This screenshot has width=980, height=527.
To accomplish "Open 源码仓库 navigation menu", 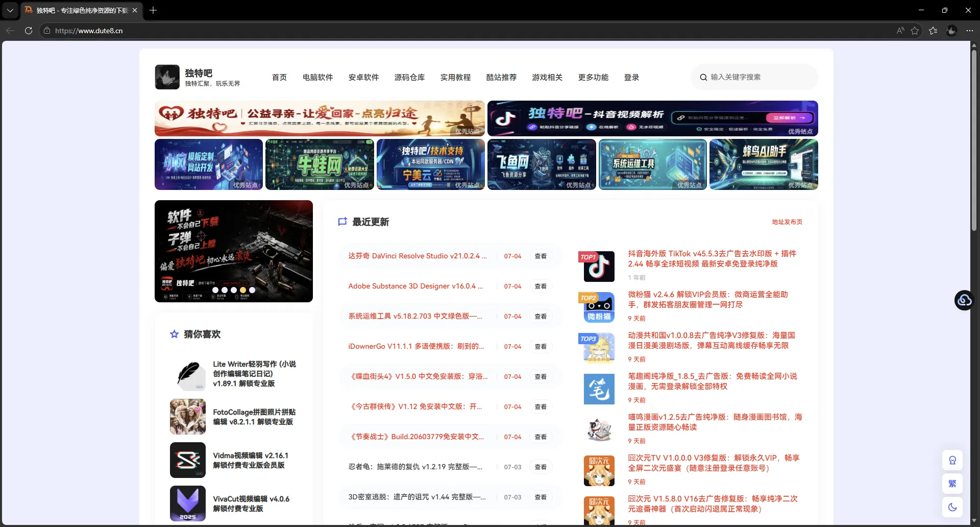I will [x=409, y=77].
